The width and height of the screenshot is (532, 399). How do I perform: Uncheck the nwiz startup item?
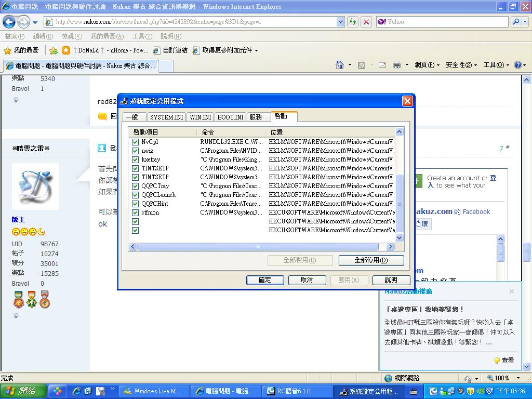point(136,151)
